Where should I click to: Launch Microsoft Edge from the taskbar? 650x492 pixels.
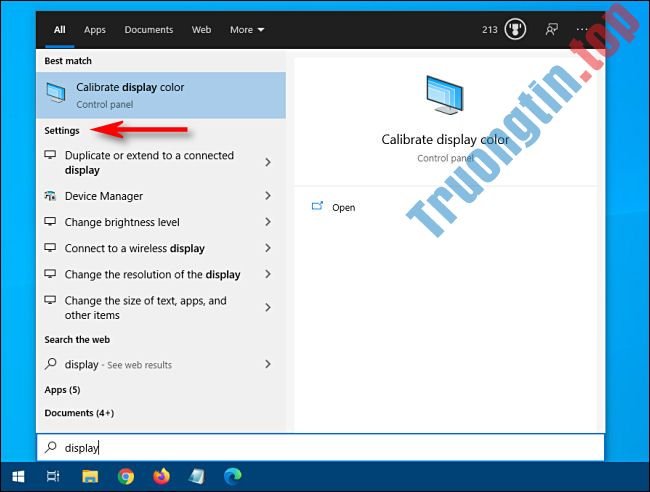(233, 476)
